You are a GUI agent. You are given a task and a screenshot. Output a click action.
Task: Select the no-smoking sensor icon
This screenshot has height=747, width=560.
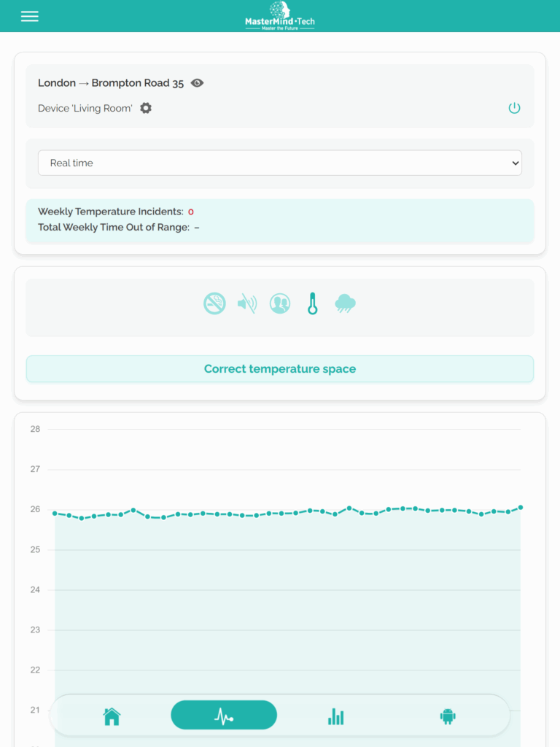[214, 303]
